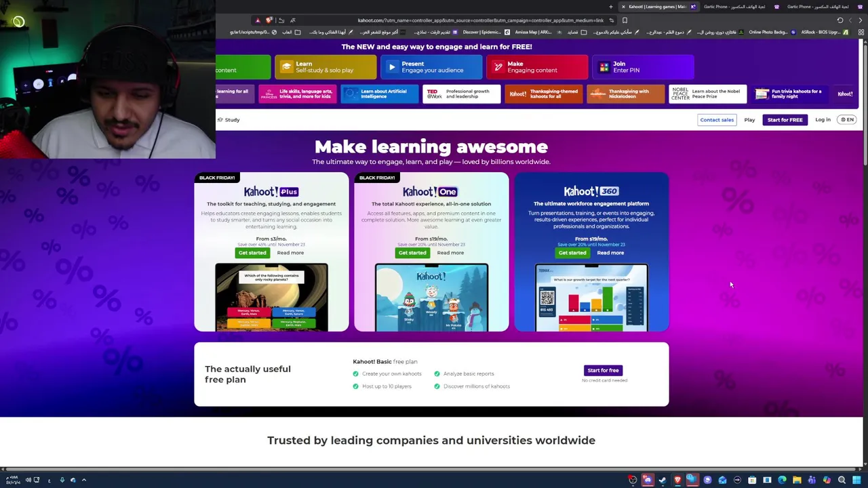Read more about Kahoot One
This screenshot has height=488, width=868.
pyautogui.click(x=450, y=253)
